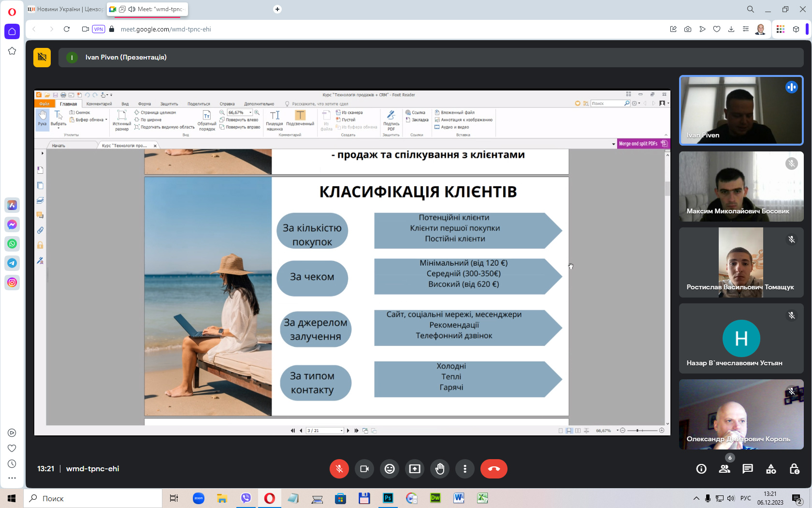Go to the next page in Foxit
This screenshot has height=508, width=812.
pos(348,431)
